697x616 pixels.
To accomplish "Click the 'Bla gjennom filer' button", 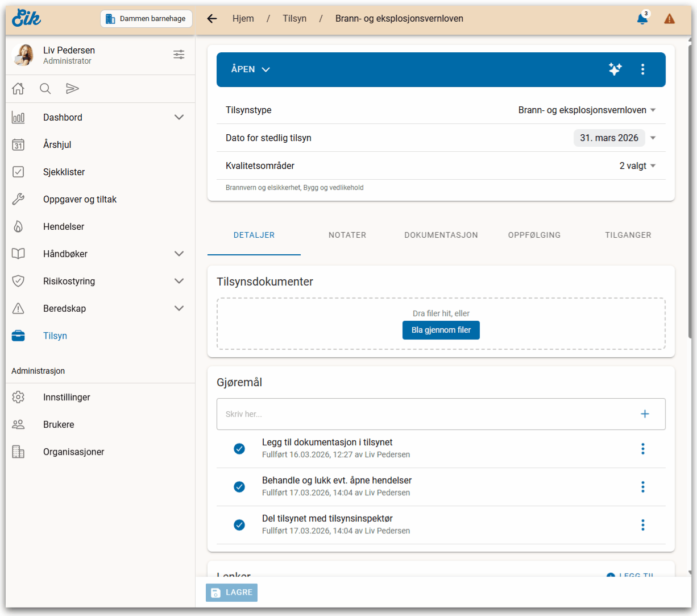I will [441, 330].
